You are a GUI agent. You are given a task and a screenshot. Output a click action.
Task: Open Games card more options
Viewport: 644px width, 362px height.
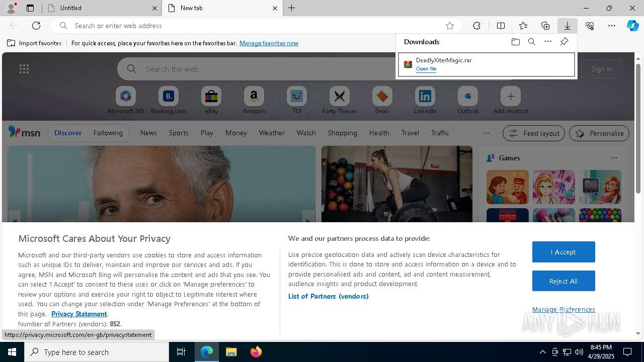614,158
